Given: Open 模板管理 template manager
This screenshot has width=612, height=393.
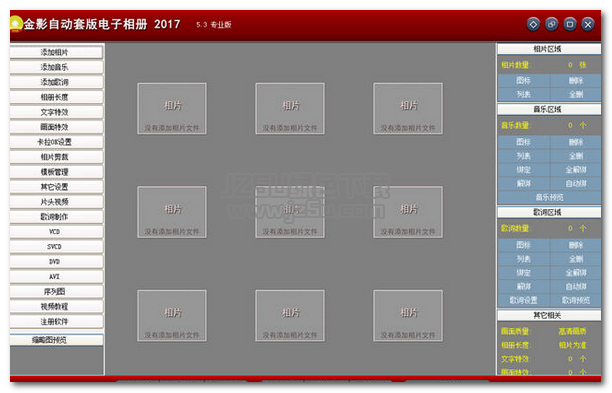Looking at the screenshot, I should [56, 172].
